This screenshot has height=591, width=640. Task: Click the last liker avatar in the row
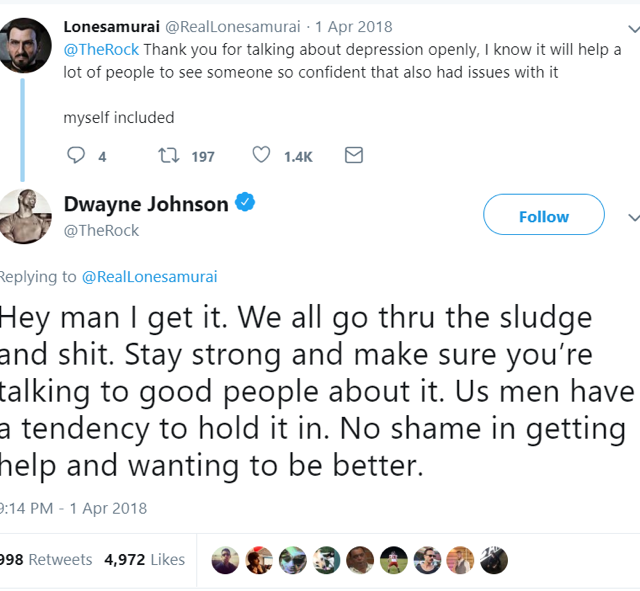coord(493,560)
